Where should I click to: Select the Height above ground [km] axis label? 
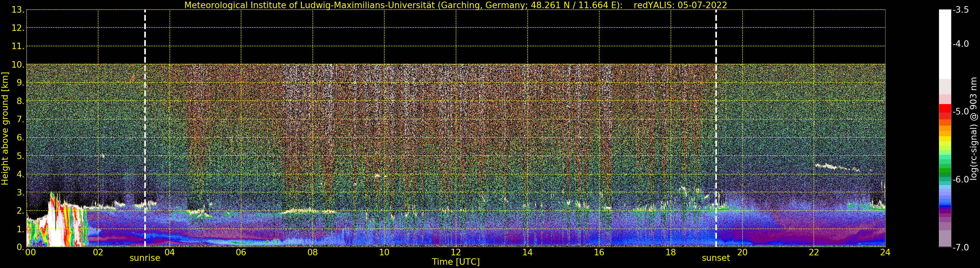[5, 128]
